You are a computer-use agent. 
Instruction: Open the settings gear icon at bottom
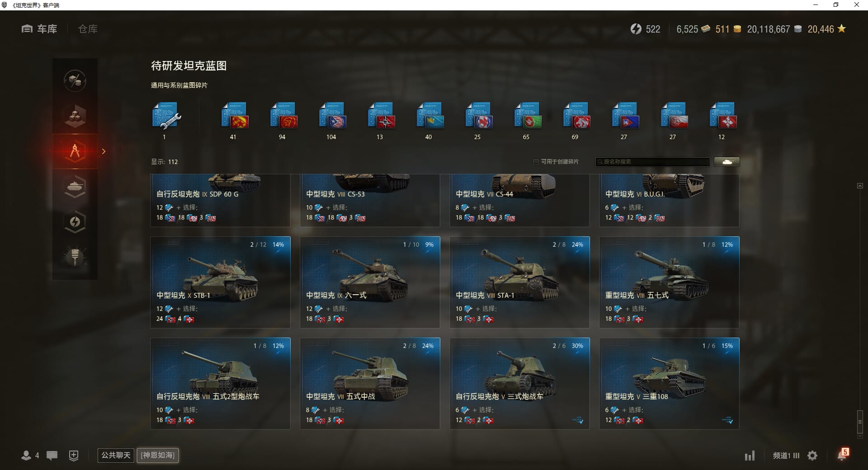tap(812, 456)
